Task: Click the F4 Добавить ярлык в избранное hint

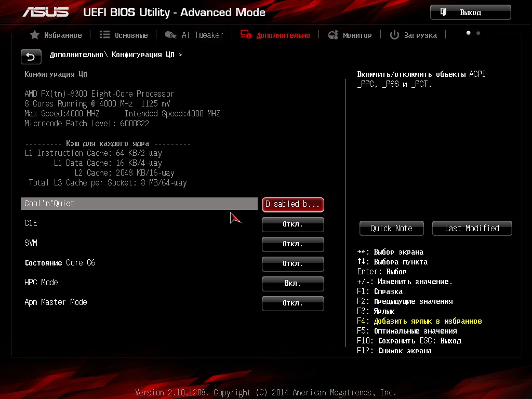Action: (x=419, y=321)
